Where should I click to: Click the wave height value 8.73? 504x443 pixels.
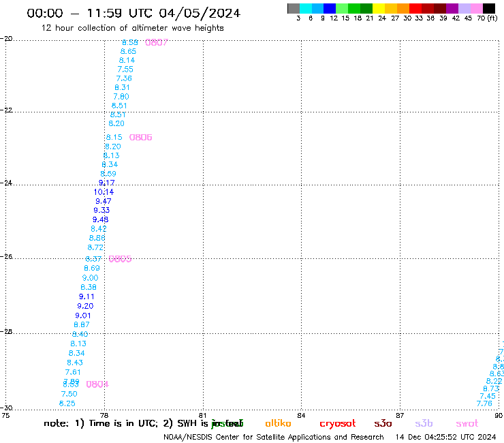pos(491,388)
